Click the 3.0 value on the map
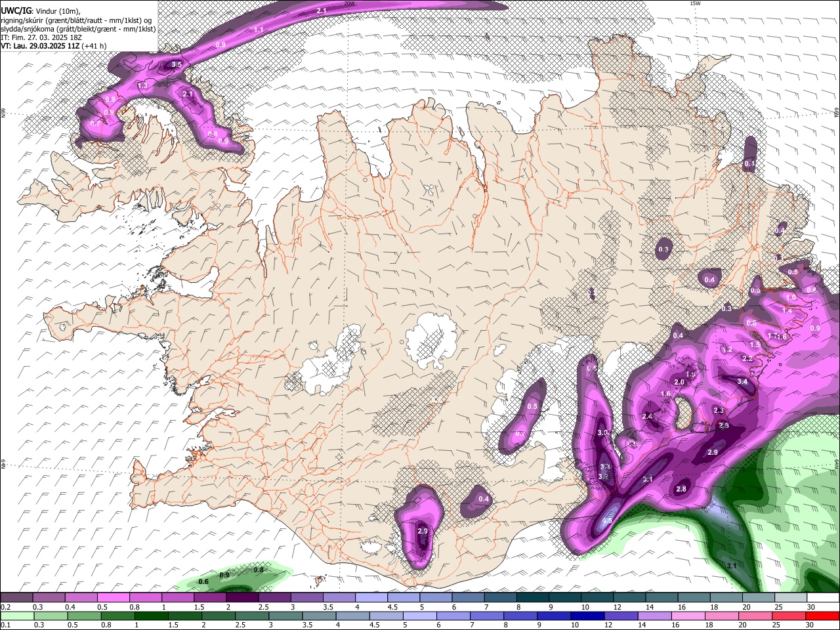This screenshot has width=840, height=630. point(603,433)
